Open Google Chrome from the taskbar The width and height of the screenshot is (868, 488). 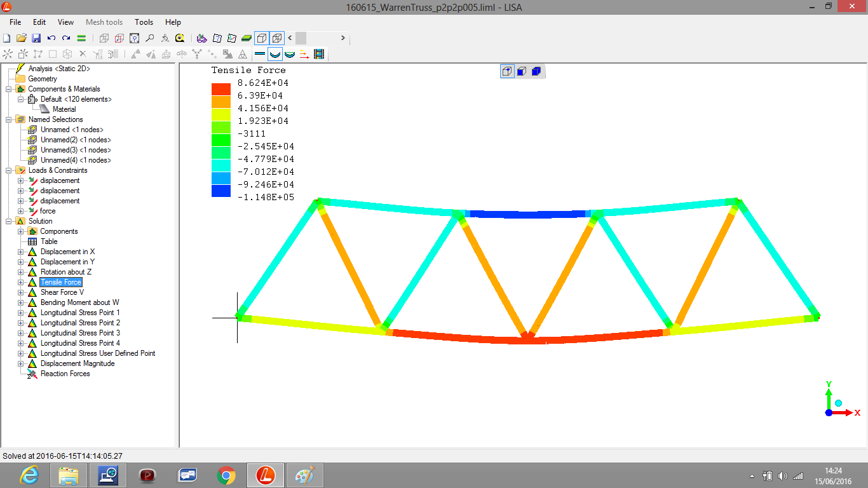click(x=226, y=475)
